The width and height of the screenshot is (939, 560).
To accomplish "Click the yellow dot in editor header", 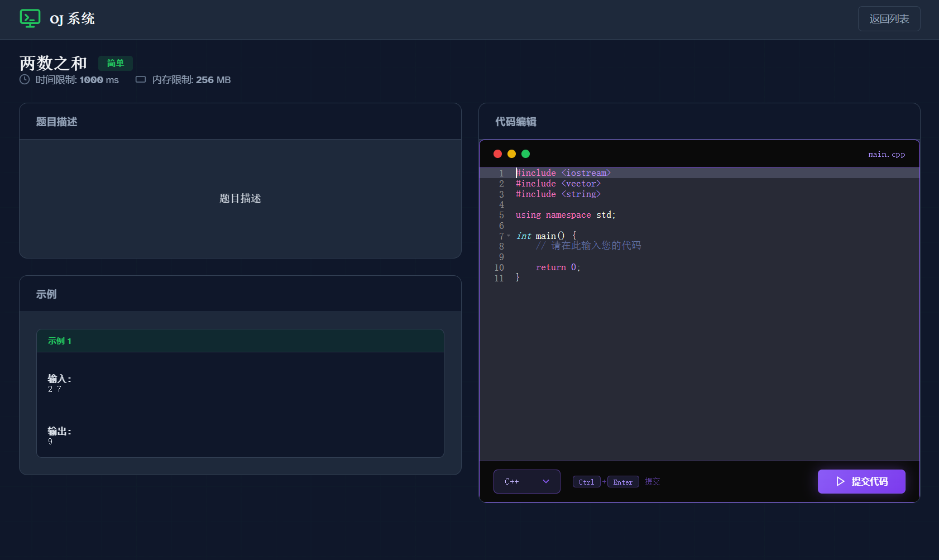I will 511,154.
